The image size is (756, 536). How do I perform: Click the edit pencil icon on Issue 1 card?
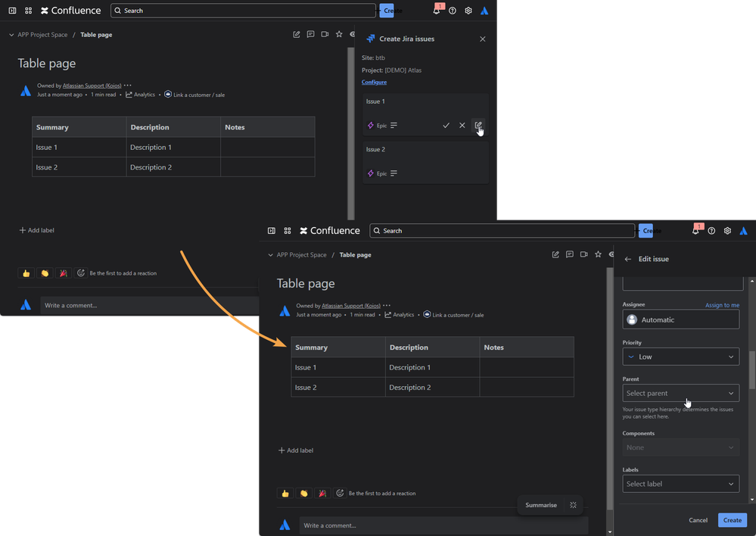478,125
